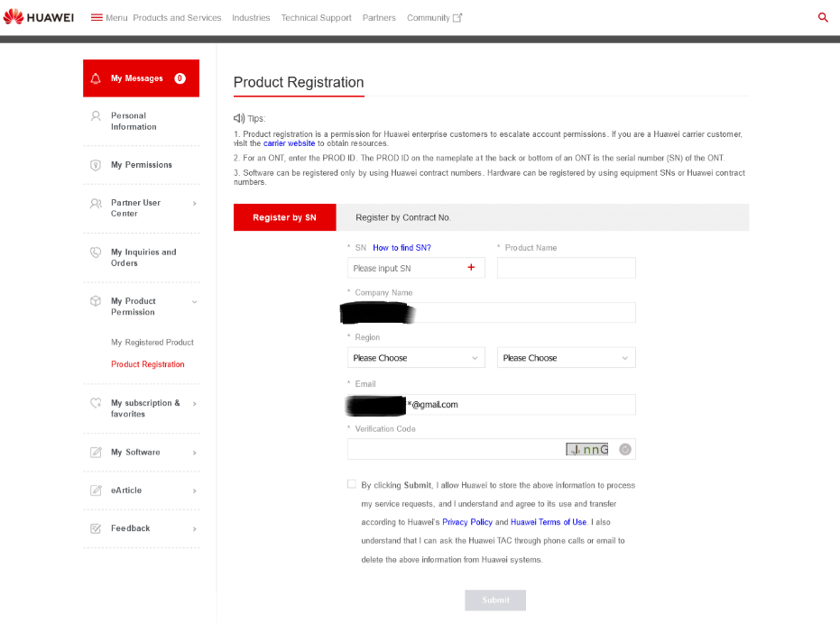The width and height of the screenshot is (840, 623).
Task: Click the captcha verification image
Action: point(587,450)
